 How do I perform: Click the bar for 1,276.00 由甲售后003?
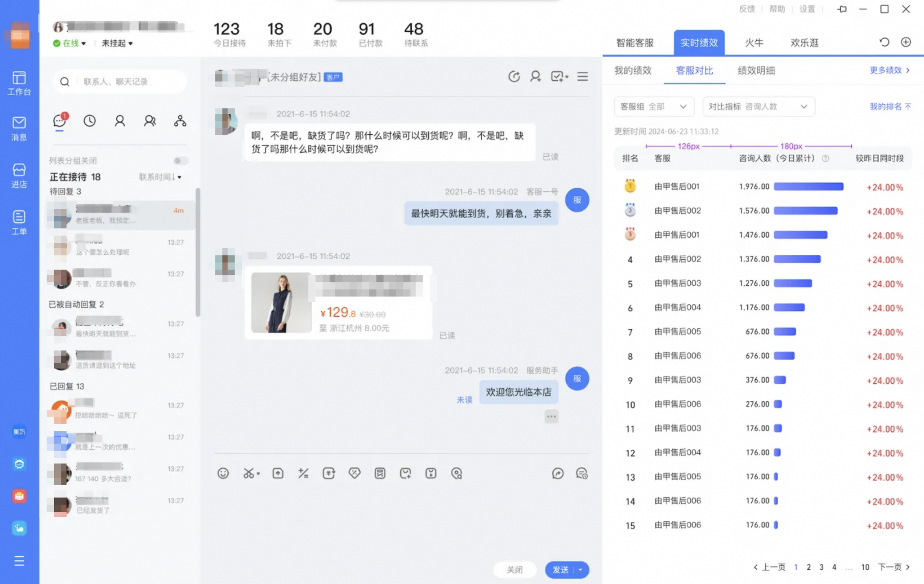(x=793, y=283)
